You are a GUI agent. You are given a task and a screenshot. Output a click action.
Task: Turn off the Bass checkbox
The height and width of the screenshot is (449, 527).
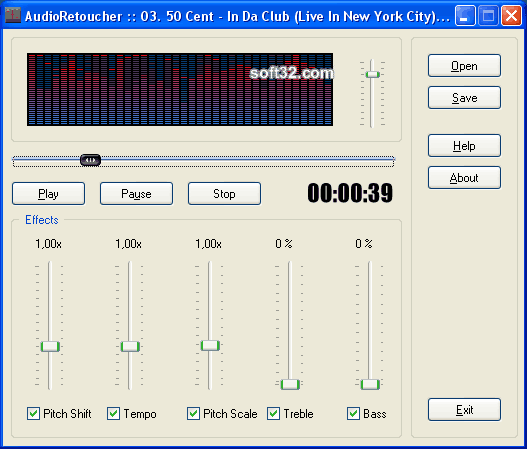coord(353,413)
